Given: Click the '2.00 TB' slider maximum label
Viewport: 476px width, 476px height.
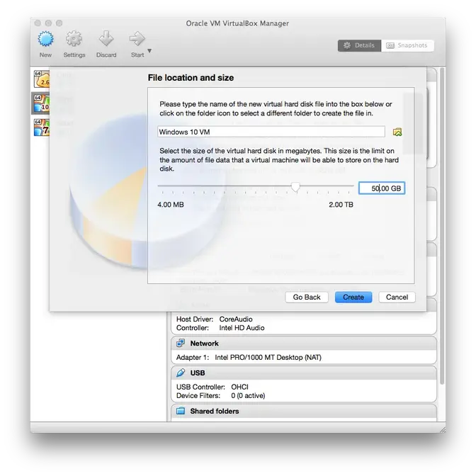Looking at the screenshot, I should click(341, 205).
